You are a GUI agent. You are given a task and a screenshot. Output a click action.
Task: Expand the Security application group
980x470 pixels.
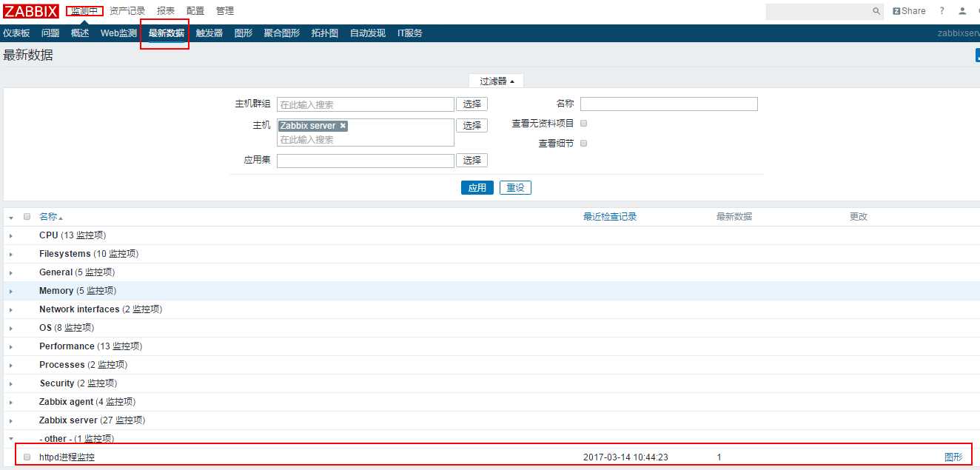11,383
